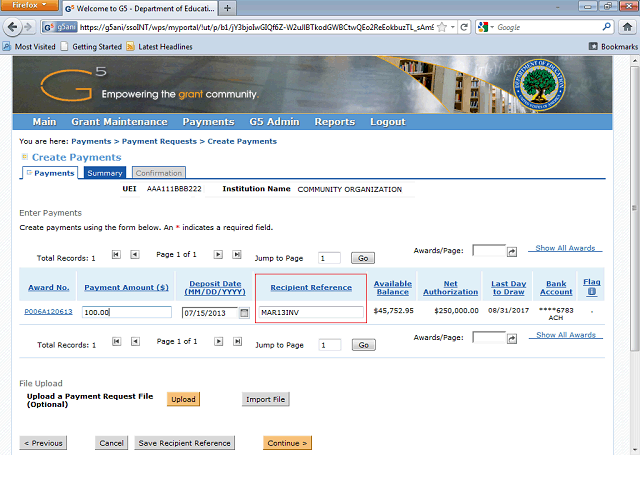Go to next page in bottom pager

tap(219, 341)
